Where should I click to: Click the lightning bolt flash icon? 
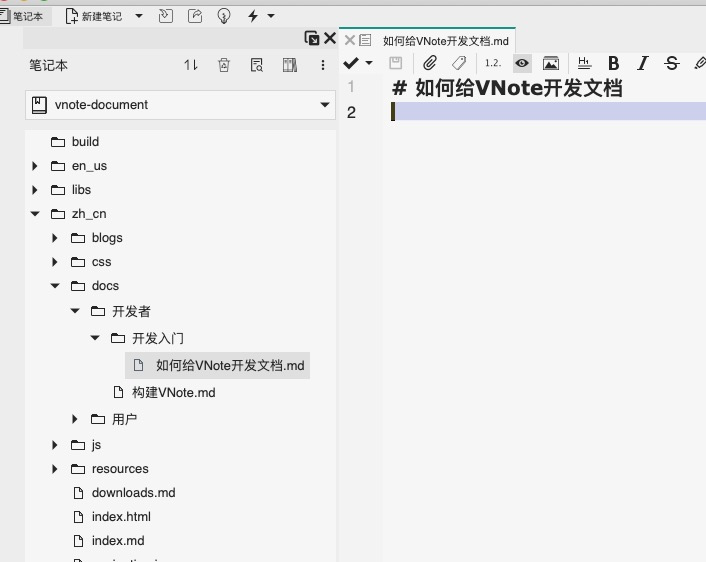pos(253,16)
